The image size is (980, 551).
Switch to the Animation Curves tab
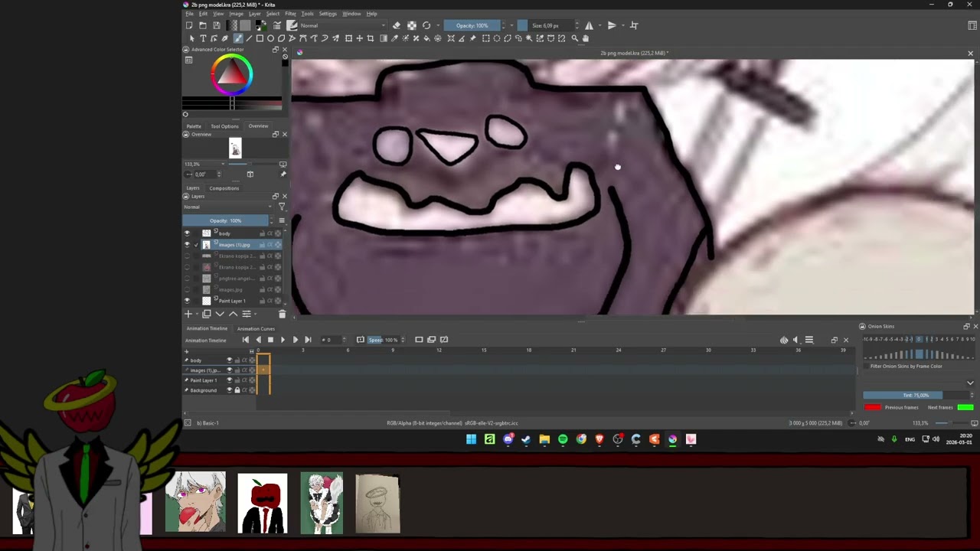click(256, 328)
